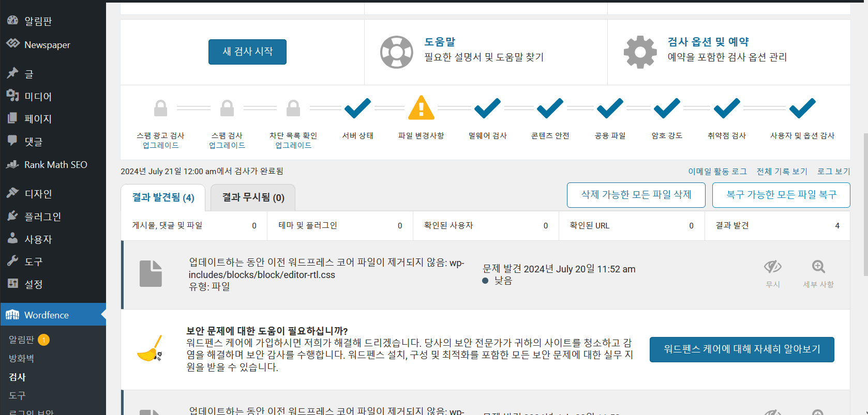Image resolution: width=868 pixels, height=415 pixels.
Task: Click 삭제 가능한 모든 파일 삭제 button
Action: (x=636, y=195)
